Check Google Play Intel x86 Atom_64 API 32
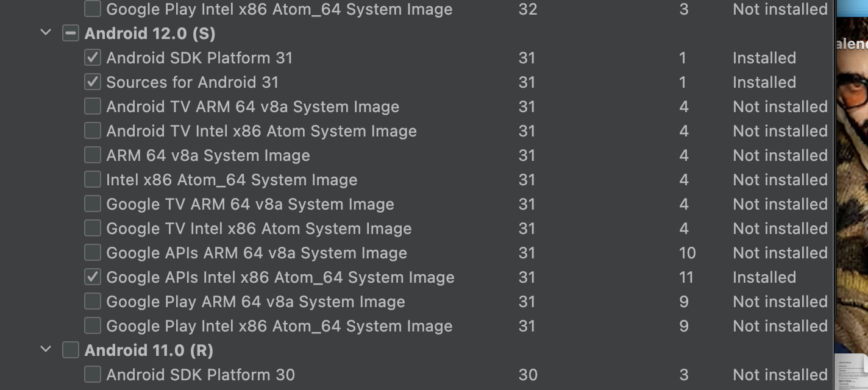868x390 pixels. [x=93, y=9]
